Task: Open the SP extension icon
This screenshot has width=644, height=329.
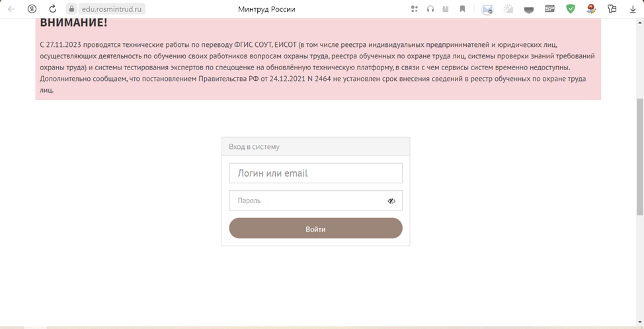Action: click(549, 9)
